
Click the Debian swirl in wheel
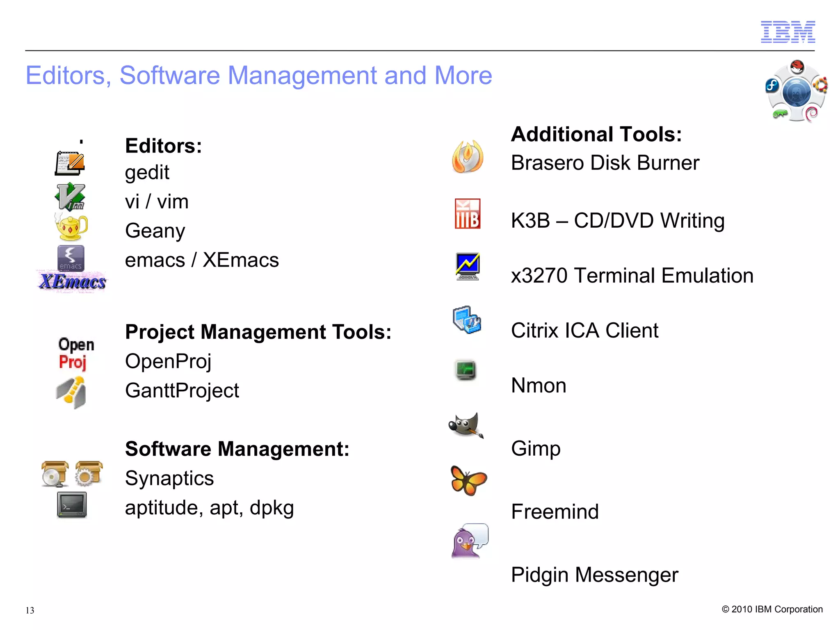click(x=811, y=114)
